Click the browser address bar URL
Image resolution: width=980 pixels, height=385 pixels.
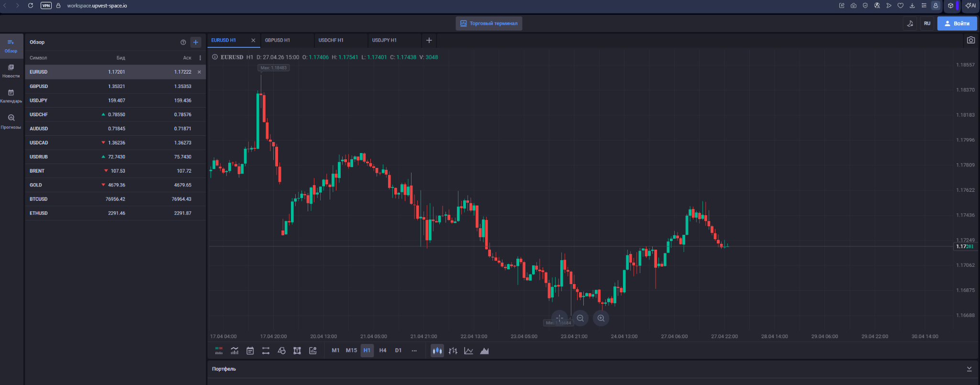[x=97, y=6]
